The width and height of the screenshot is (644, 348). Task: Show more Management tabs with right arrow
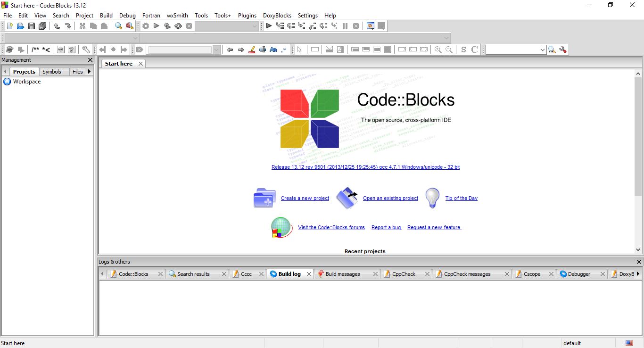(89, 72)
